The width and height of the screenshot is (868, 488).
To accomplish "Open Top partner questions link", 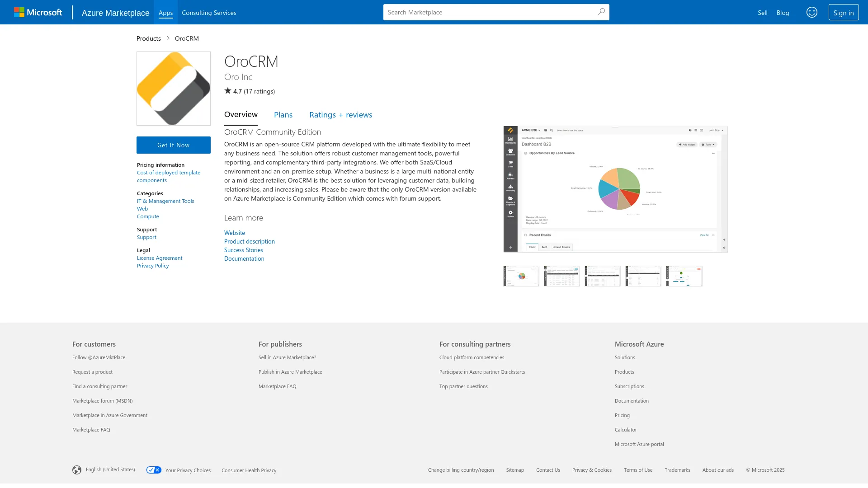I will coord(463,386).
